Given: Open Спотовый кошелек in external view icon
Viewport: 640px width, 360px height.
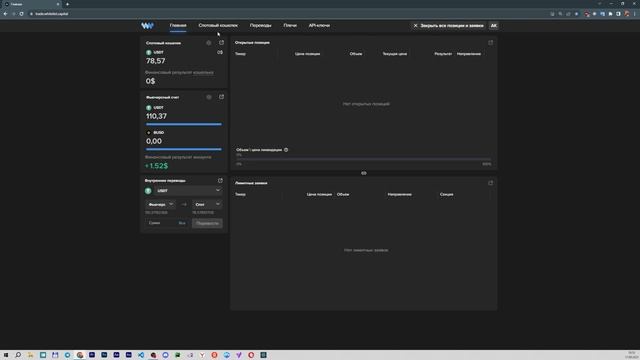Looking at the screenshot, I should (x=221, y=42).
